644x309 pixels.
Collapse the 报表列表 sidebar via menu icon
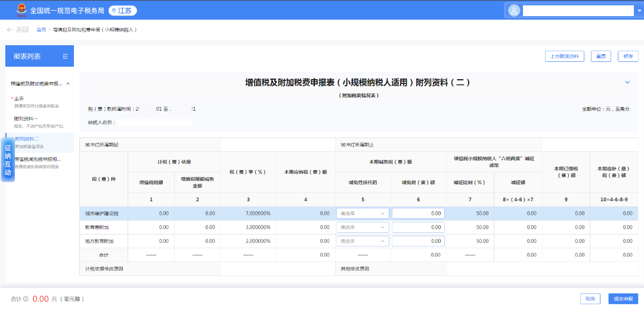65,57
